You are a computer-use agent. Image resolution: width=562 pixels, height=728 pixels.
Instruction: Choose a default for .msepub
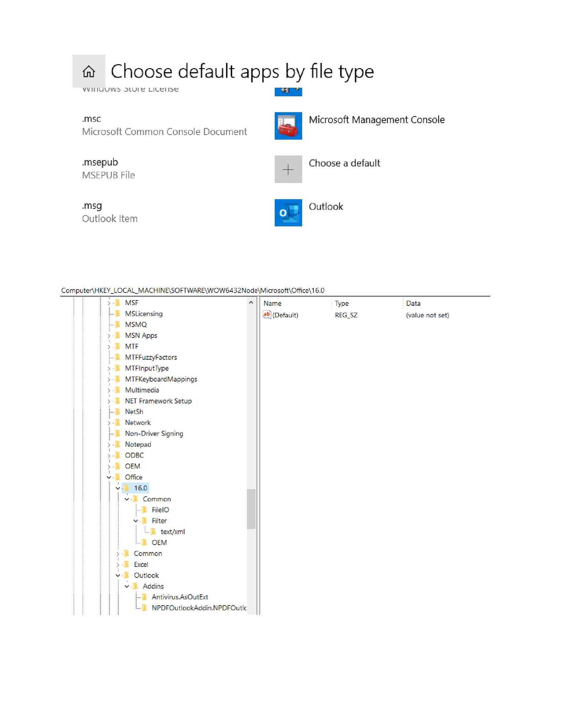point(344,163)
